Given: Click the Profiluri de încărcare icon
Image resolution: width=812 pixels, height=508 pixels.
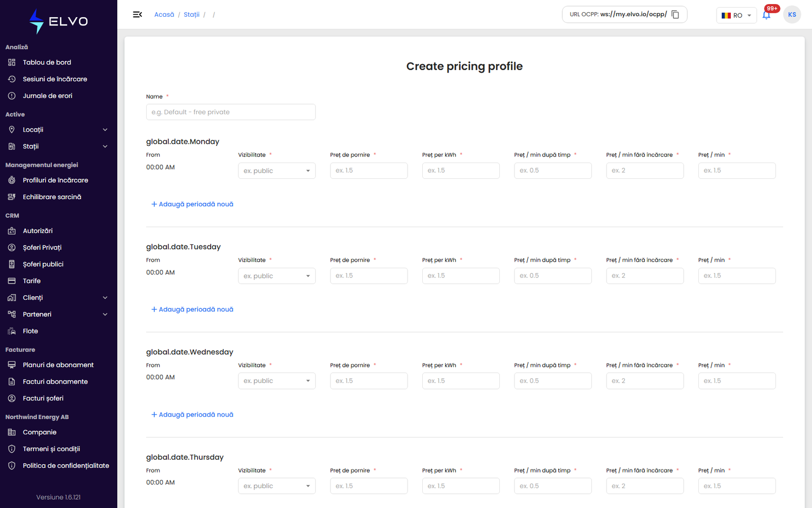Looking at the screenshot, I should 12,180.
